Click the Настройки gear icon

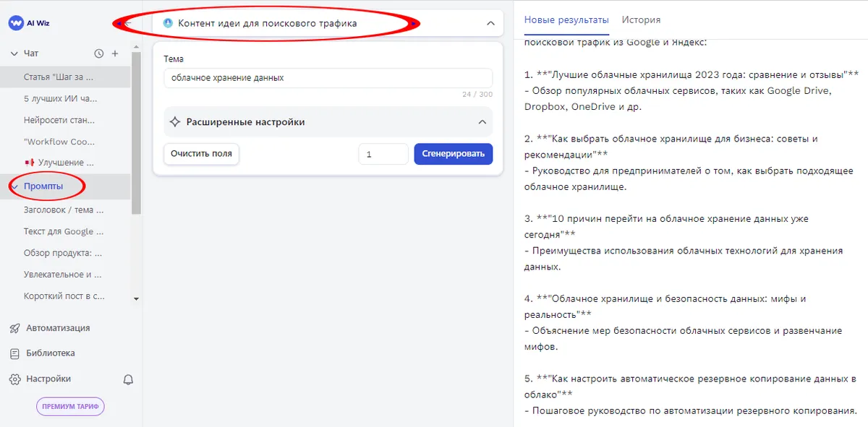click(x=16, y=379)
